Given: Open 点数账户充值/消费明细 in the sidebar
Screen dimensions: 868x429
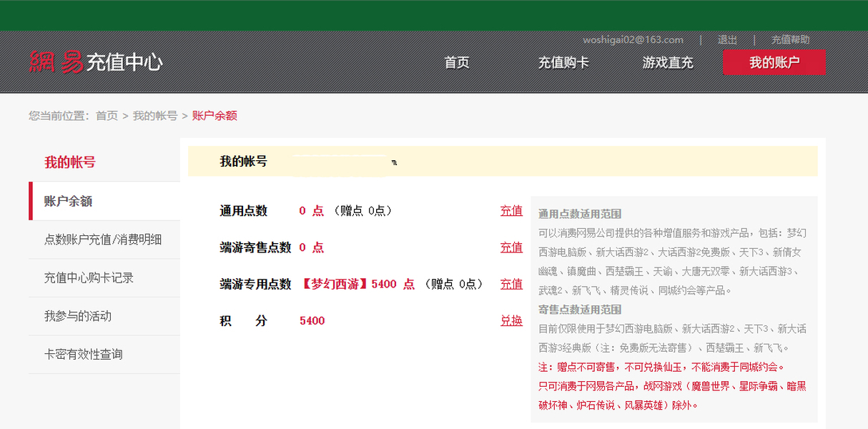Looking at the screenshot, I should coord(104,240).
